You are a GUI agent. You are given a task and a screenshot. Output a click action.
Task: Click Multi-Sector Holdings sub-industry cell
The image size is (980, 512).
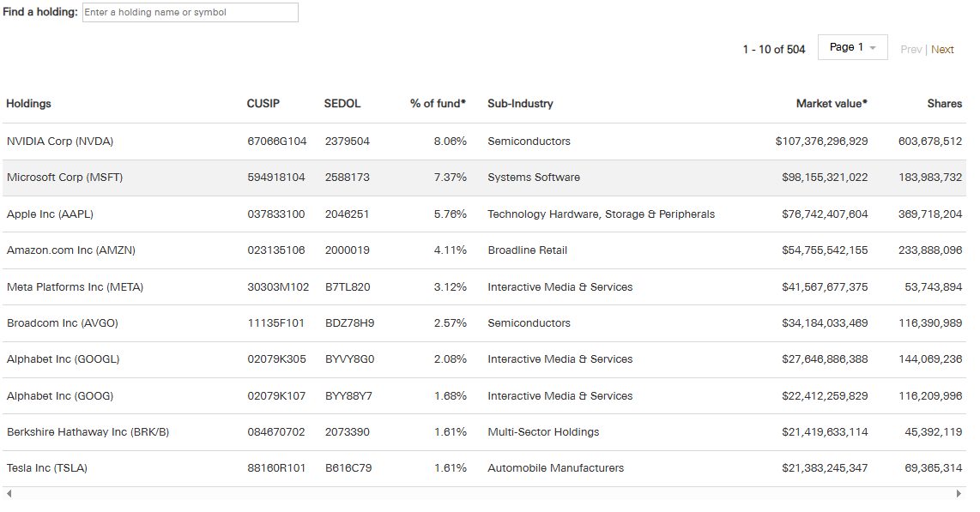pyautogui.click(x=543, y=432)
